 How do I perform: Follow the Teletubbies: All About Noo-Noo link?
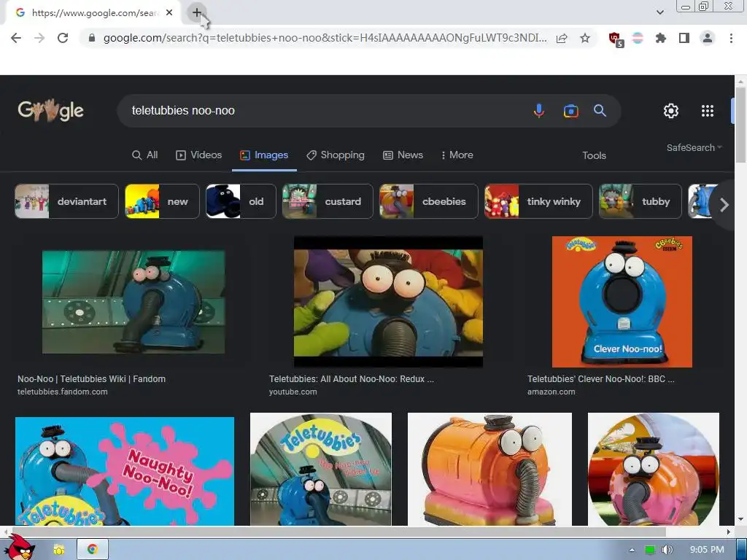click(x=352, y=379)
